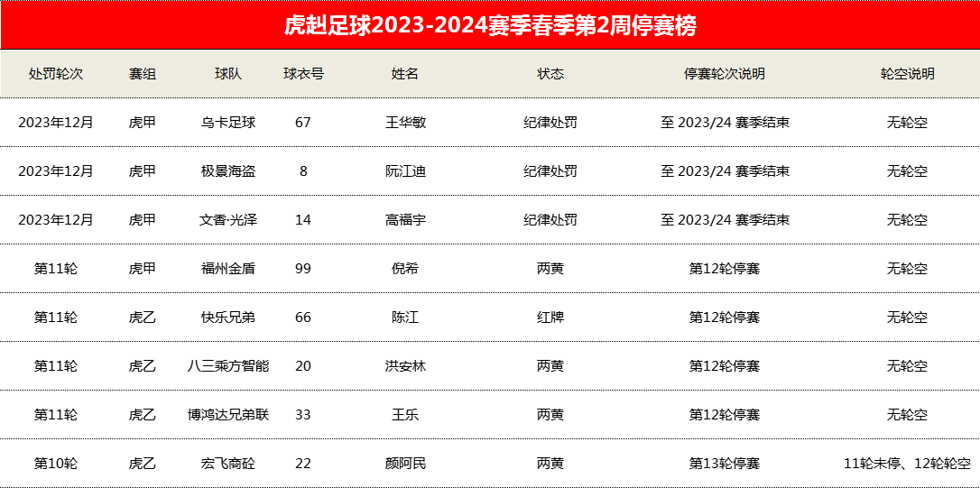Select player name 高福宇

tap(405, 220)
